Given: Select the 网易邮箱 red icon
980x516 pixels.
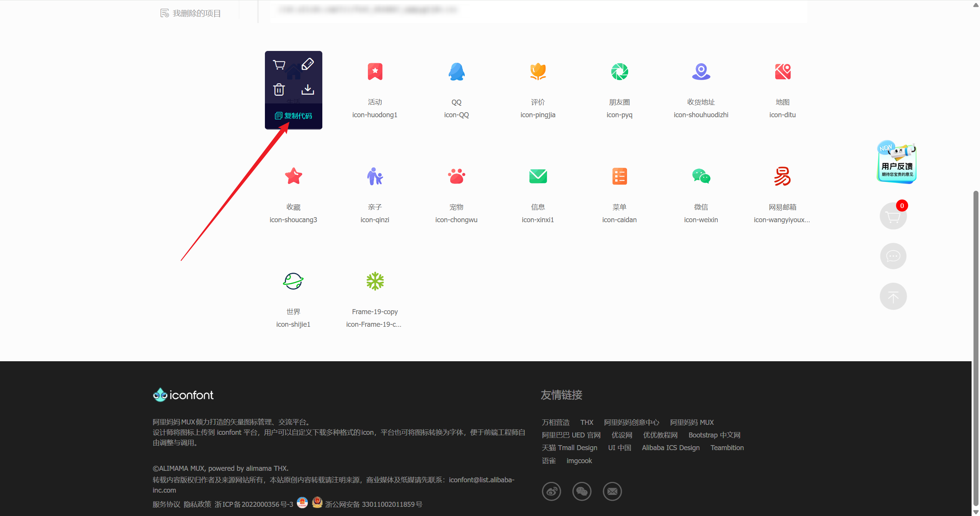Looking at the screenshot, I should click(x=782, y=177).
